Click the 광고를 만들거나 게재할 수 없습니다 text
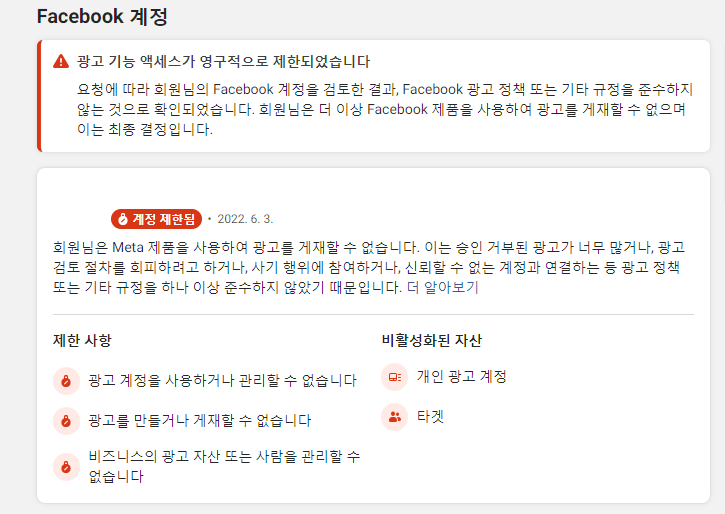 pyautogui.click(x=200, y=421)
